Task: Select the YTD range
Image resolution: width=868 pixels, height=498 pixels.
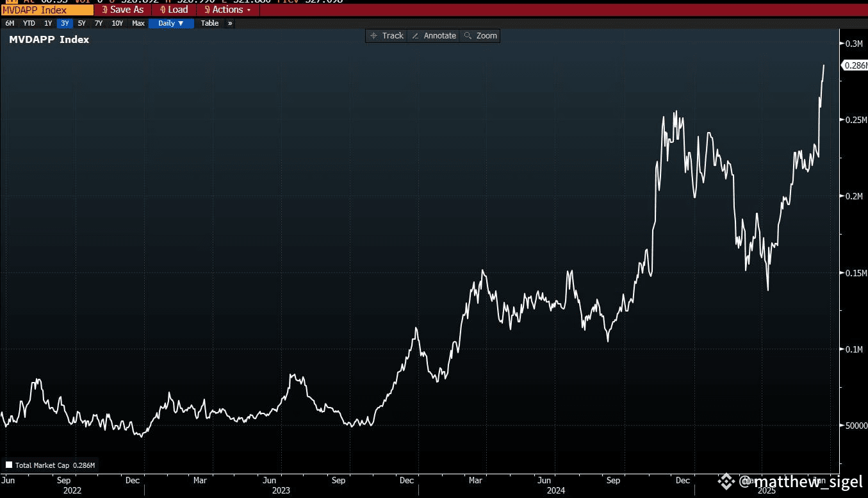Action: [x=29, y=23]
